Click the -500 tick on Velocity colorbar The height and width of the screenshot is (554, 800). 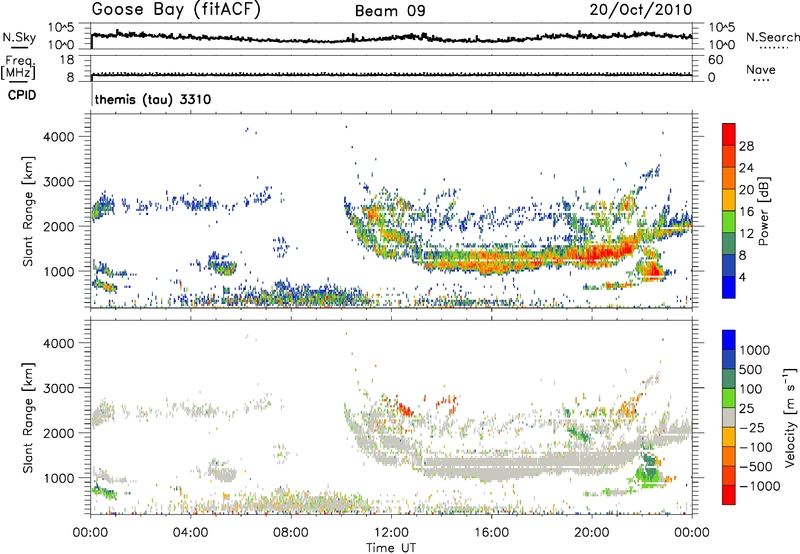pyautogui.click(x=755, y=467)
